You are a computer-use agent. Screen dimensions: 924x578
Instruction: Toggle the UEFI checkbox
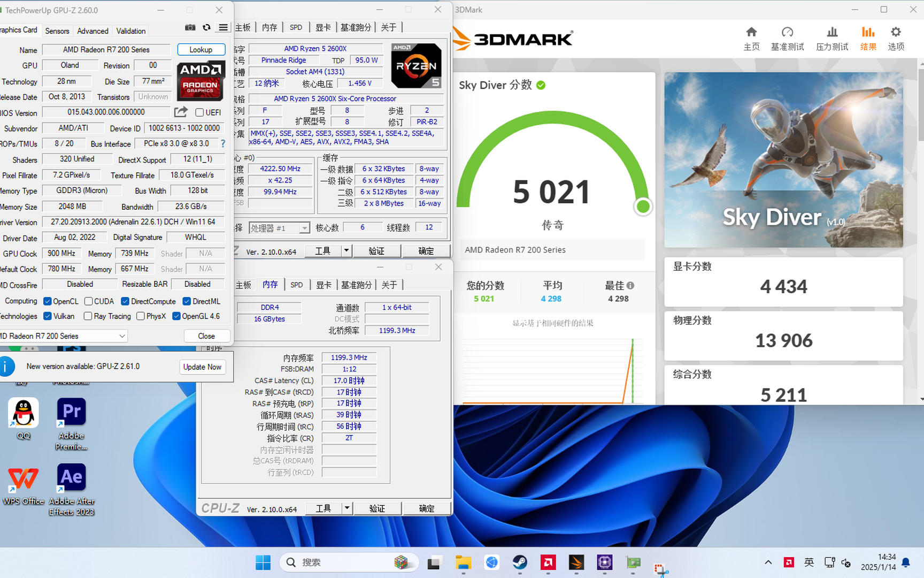[199, 112]
